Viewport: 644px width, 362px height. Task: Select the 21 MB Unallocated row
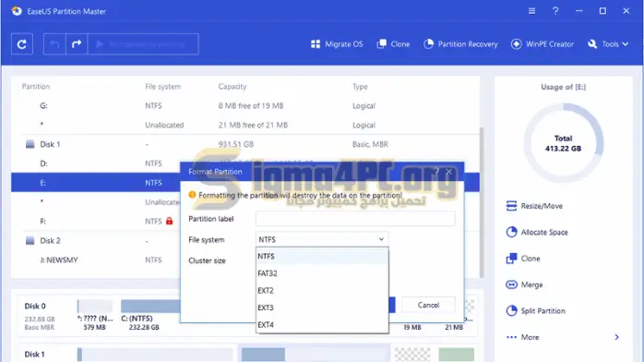(245, 125)
